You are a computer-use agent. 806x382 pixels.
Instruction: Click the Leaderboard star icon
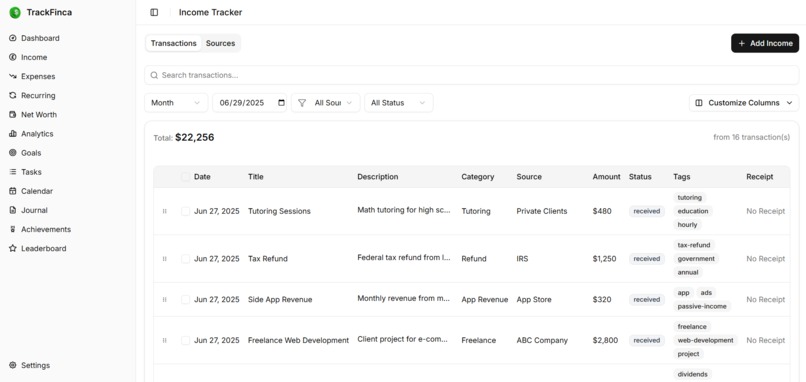pyautogui.click(x=13, y=248)
